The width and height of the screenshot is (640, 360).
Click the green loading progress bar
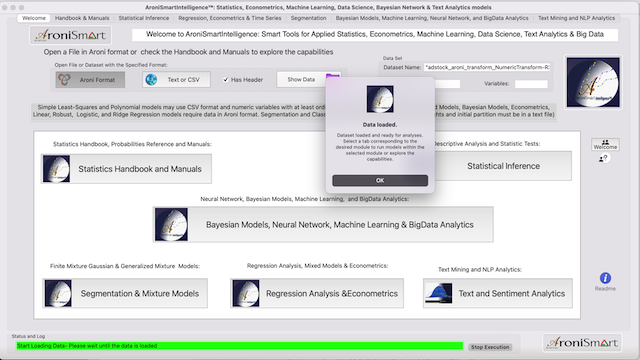(x=240, y=346)
